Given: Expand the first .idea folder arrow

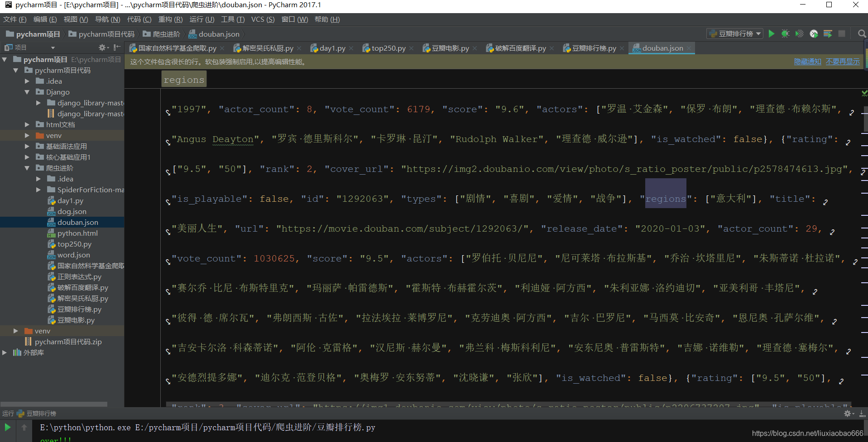Looking at the screenshot, I should [27, 81].
